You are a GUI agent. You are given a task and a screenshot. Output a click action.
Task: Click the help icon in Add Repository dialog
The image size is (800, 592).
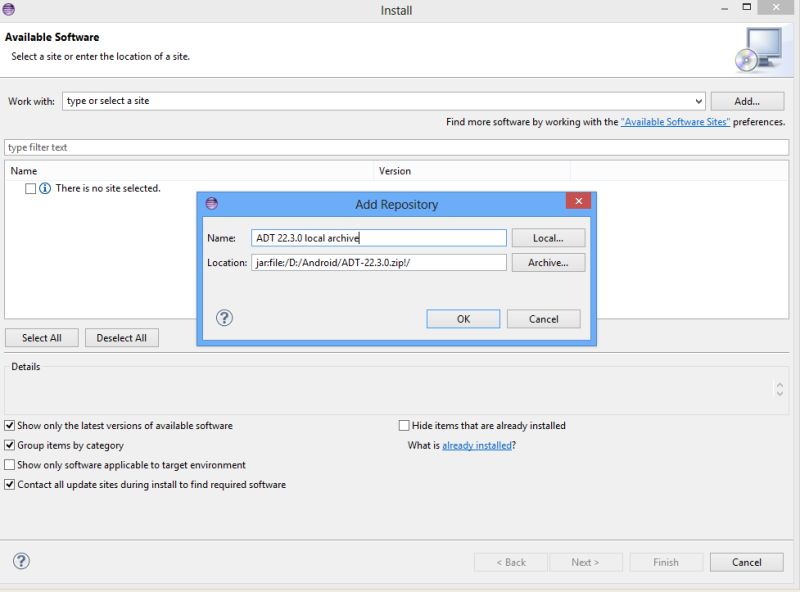point(226,318)
